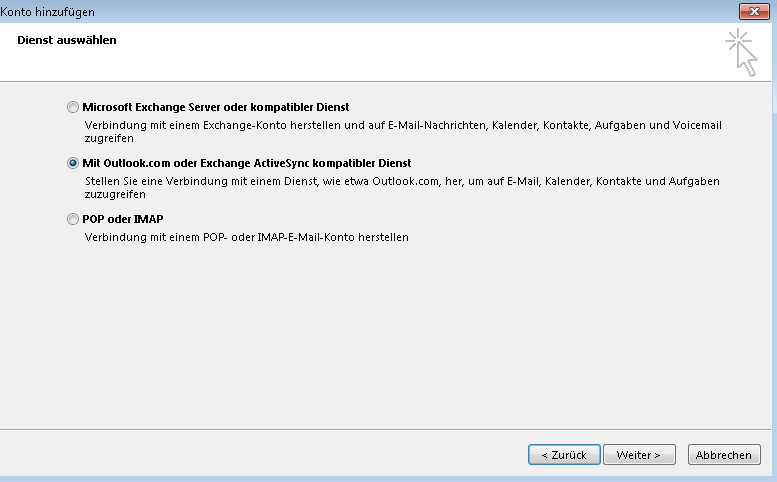Image resolution: width=777 pixels, height=482 pixels.
Task: Go back with the '< Zurück' button
Action: [564, 455]
